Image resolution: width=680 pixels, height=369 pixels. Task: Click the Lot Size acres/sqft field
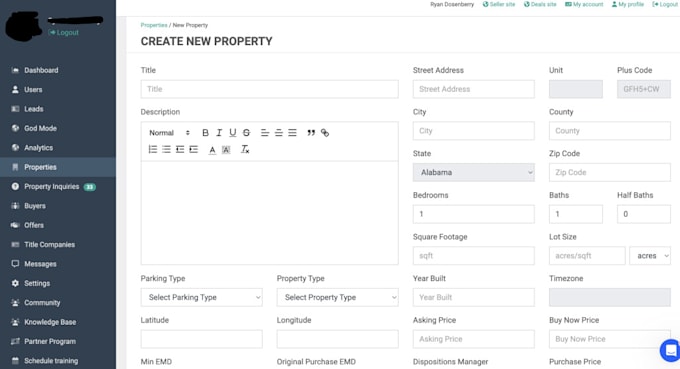click(587, 256)
